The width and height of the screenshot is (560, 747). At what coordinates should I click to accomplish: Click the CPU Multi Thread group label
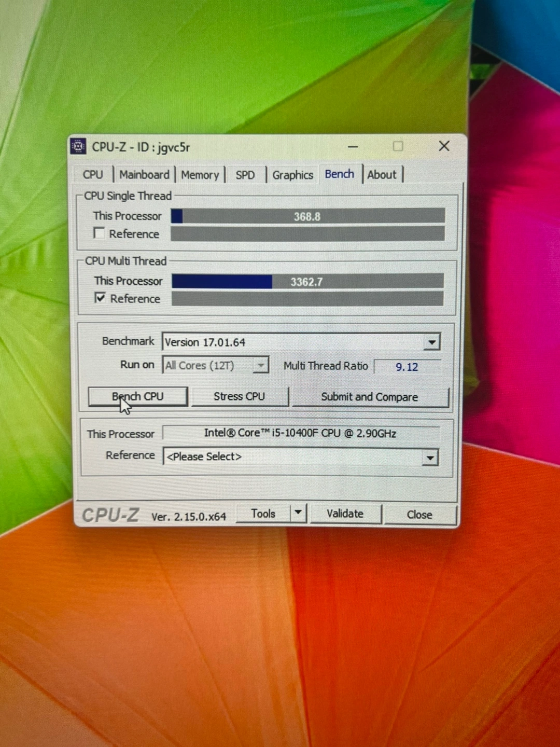click(126, 261)
